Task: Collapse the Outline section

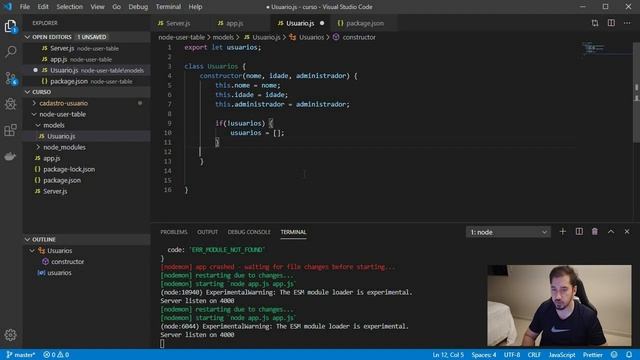Action: [x=27, y=239]
